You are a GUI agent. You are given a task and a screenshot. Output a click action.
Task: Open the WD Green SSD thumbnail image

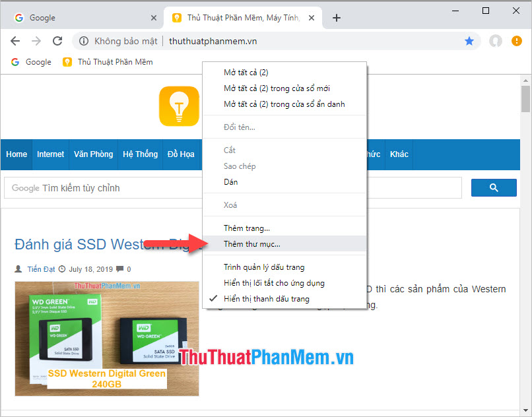coord(107,338)
